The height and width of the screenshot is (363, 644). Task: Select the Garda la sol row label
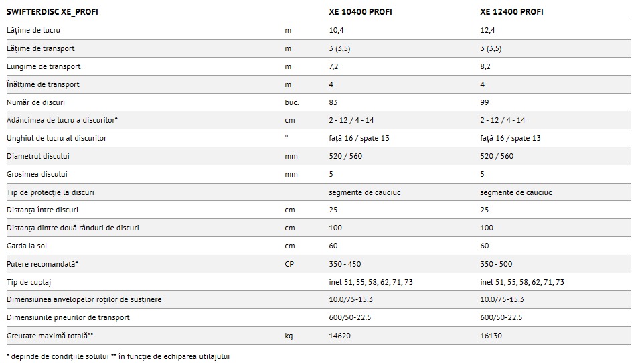[27, 246]
